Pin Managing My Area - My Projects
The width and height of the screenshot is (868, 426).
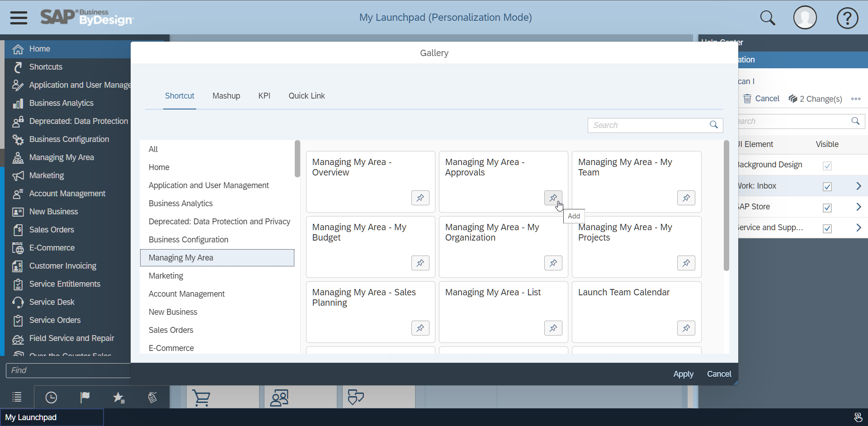click(686, 263)
